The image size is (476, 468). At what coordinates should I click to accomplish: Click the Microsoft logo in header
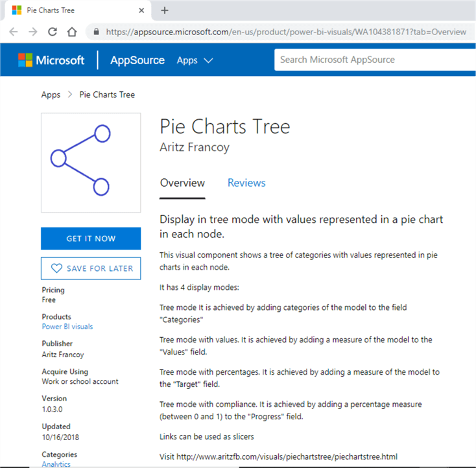[x=51, y=60]
